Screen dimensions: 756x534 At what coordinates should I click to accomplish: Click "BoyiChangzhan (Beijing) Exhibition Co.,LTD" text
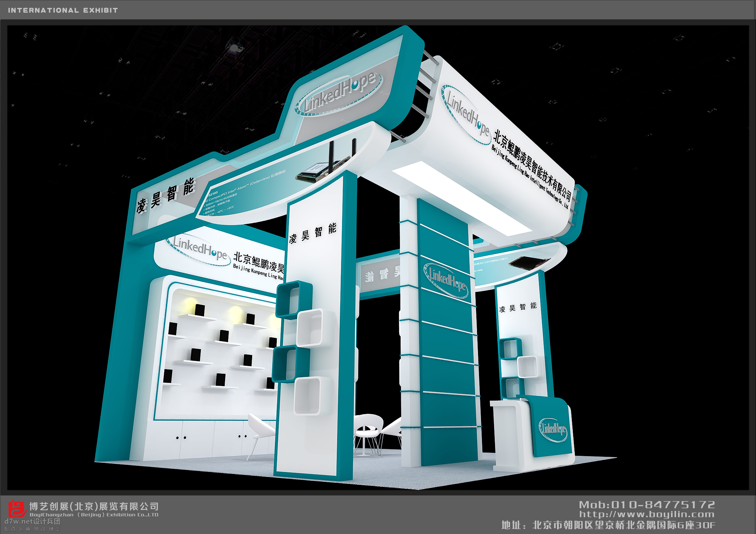94,515
